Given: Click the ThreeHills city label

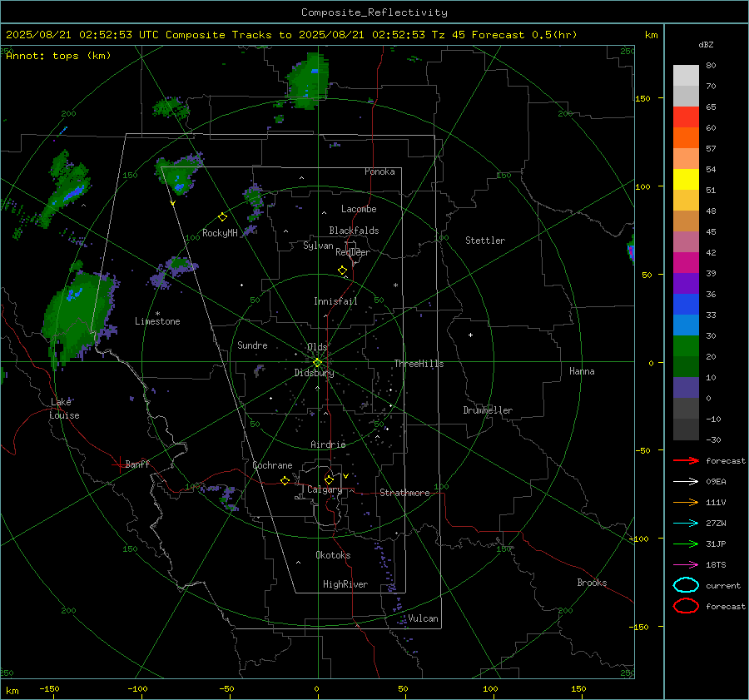Looking at the screenshot, I should click(419, 364).
